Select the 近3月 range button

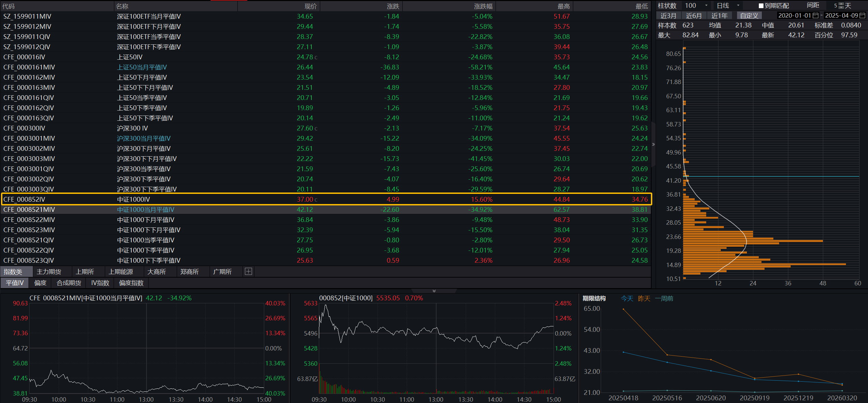668,16
